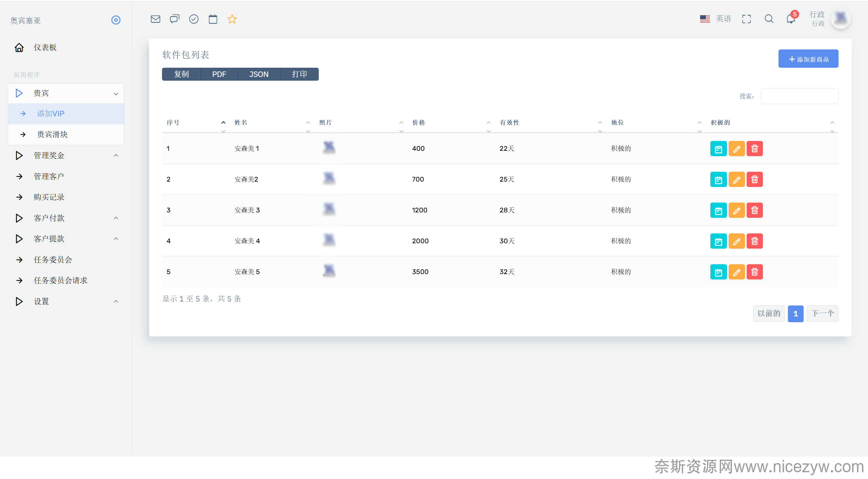
Task: Open the mail envelope icon
Action: pos(155,19)
